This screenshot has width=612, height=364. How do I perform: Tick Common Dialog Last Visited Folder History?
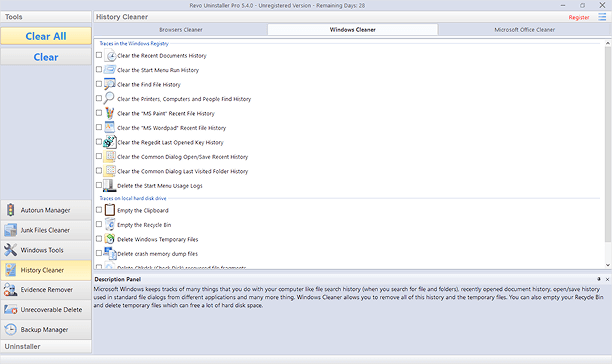tap(99, 170)
